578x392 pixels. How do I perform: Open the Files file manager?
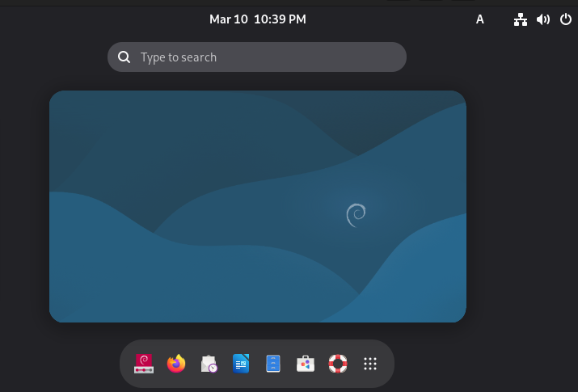pyautogui.click(x=273, y=364)
